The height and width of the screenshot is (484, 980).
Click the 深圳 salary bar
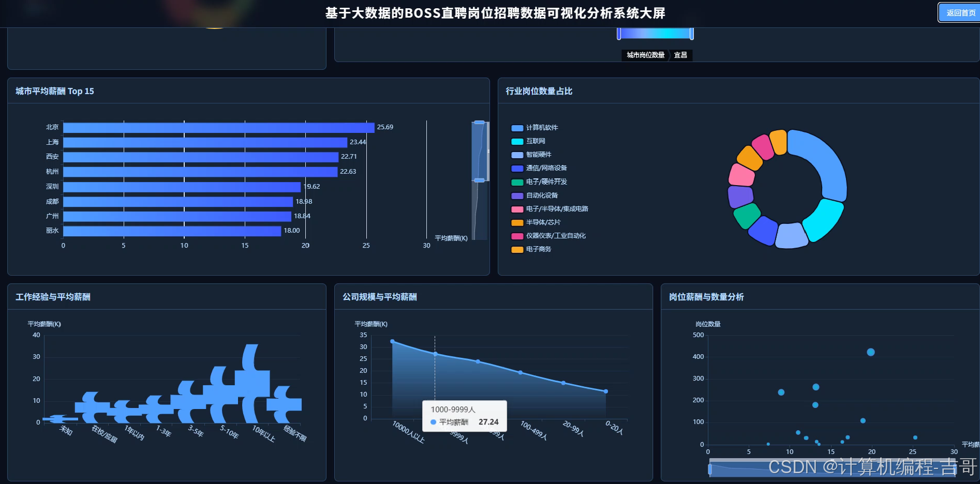coord(182,187)
